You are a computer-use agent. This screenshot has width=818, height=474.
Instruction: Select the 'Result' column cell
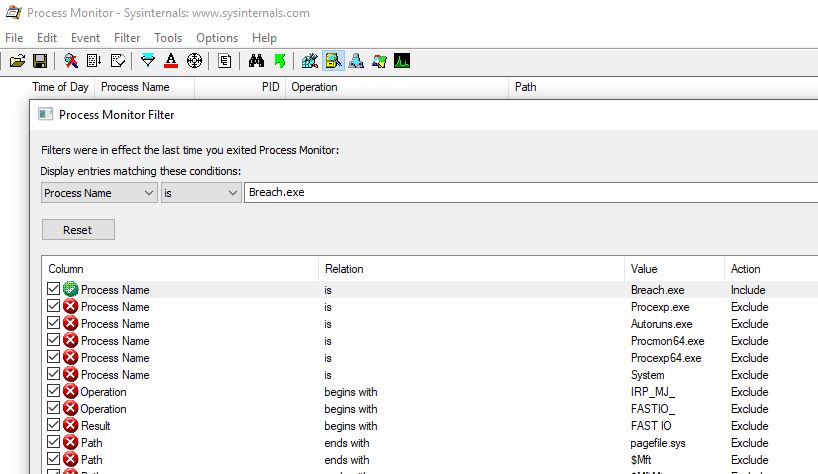point(95,426)
